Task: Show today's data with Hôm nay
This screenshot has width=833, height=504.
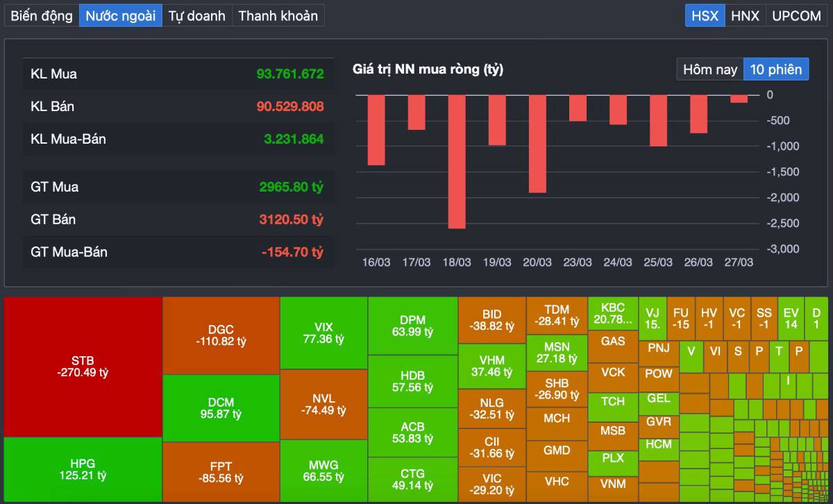Action: pos(709,69)
